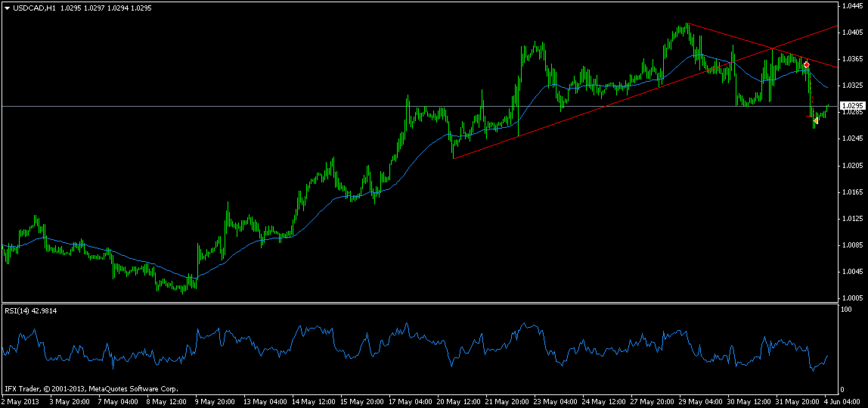Click the 3 May 20:00 time label
This screenshot has width=868, height=408.
click(69, 401)
